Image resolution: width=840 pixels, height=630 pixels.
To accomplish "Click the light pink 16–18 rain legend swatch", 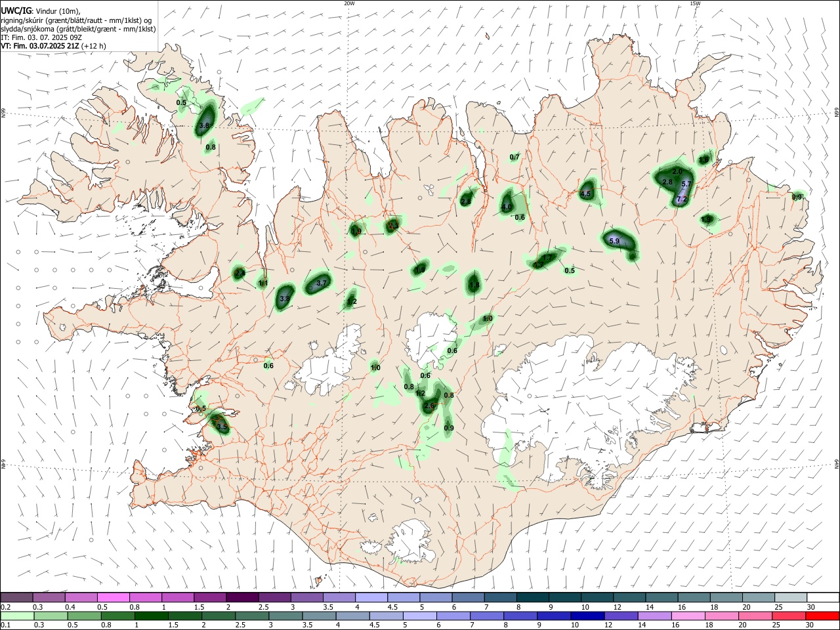I will coord(688,616).
